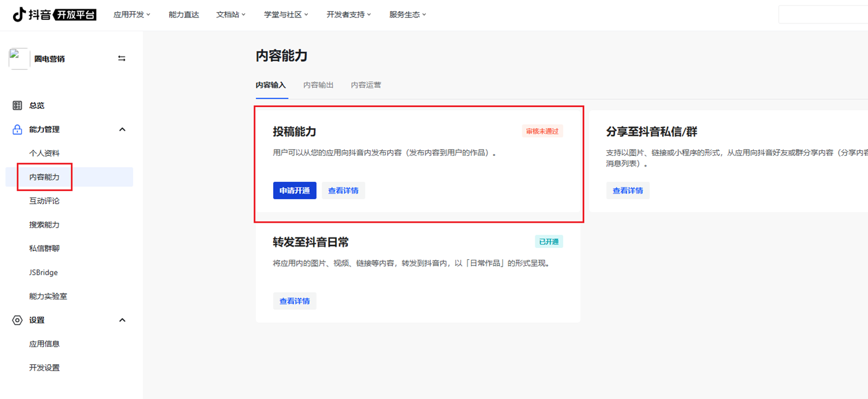Expand the 文档站 top menu
Screen dimensions: 868x399
tap(231, 14)
